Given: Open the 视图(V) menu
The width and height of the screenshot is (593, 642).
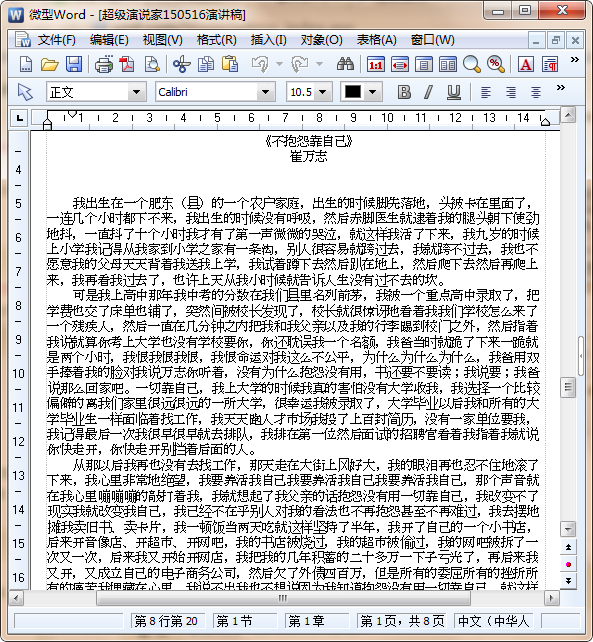Looking at the screenshot, I should click(162, 40).
